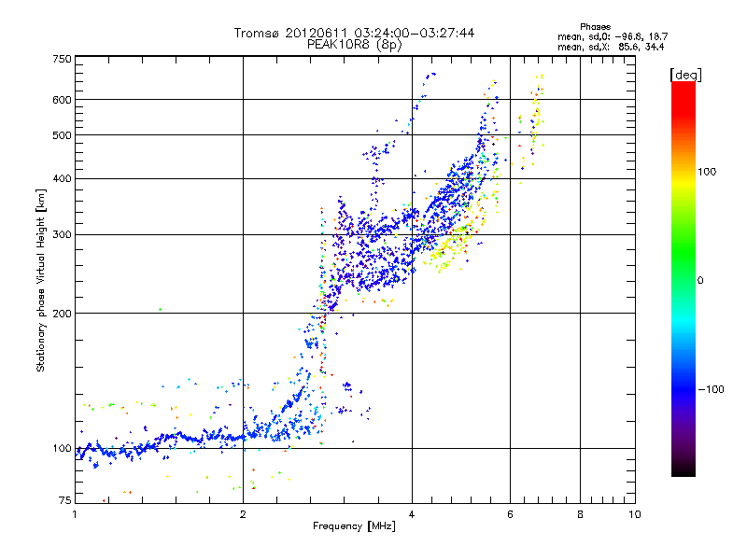Pick the black end at the colorbar bottom
This screenshot has height=560, width=747.
pos(683,471)
